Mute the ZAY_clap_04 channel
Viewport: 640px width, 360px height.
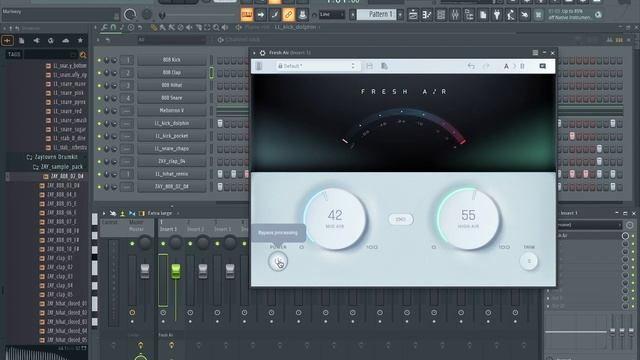99,161
